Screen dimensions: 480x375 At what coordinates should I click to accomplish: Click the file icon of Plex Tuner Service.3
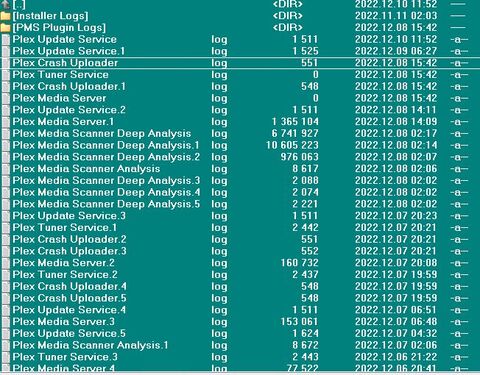tap(6, 357)
